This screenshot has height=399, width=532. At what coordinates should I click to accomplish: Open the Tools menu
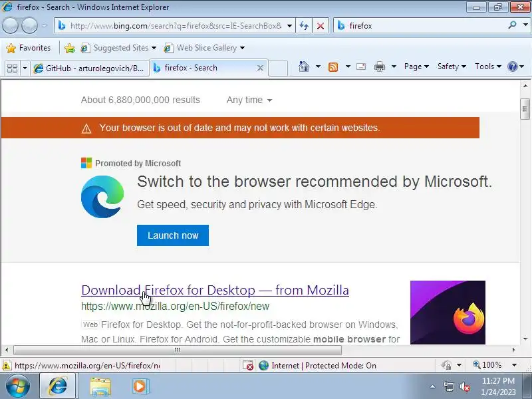(x=488, y=66)
